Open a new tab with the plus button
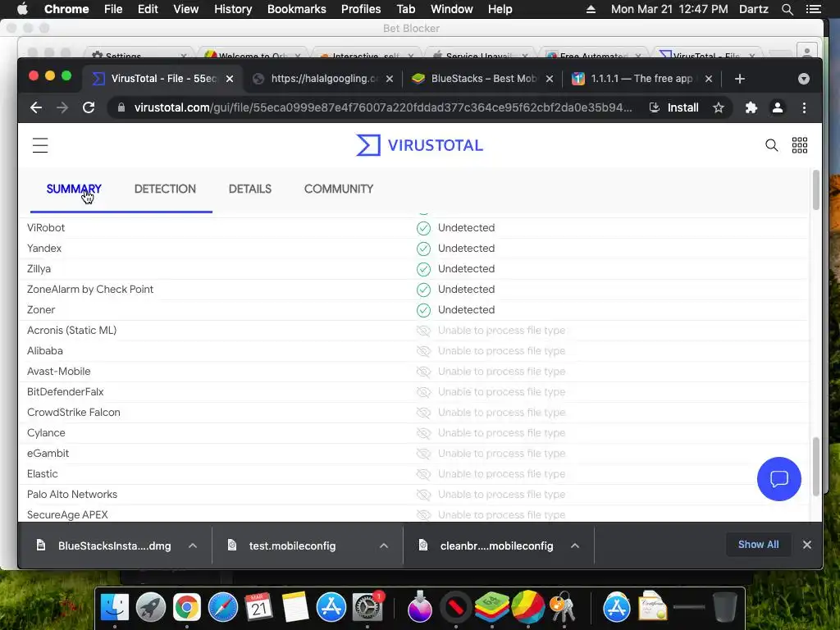 click(740, 79)
